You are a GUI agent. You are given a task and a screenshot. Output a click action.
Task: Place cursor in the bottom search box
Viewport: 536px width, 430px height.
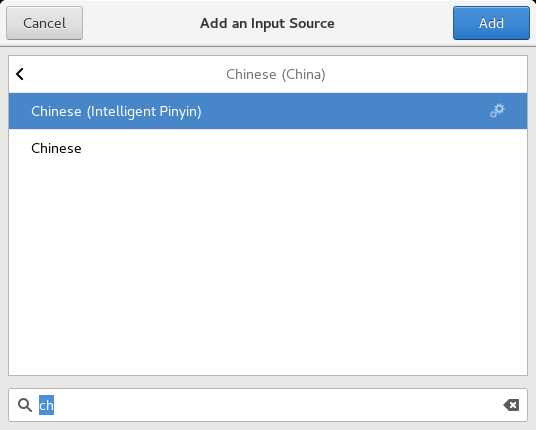pyautogui.click(x=268, y=405)
